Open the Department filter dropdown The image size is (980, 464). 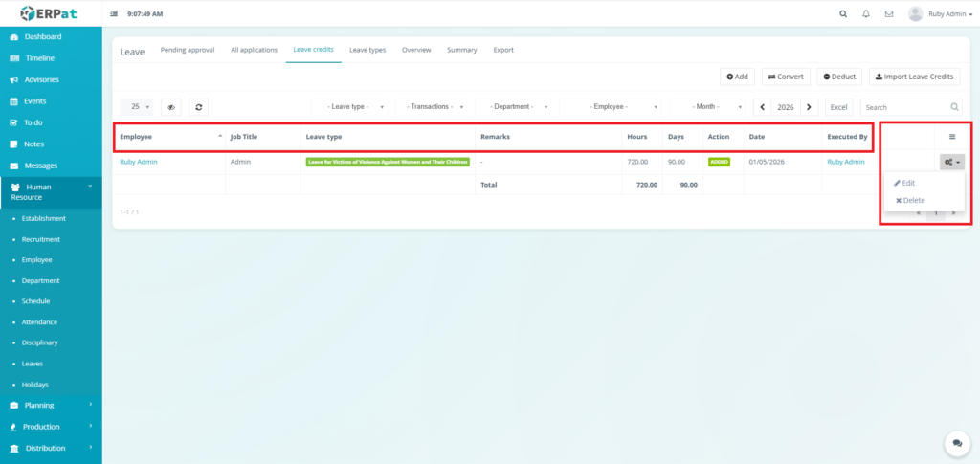tap(516, 107)
